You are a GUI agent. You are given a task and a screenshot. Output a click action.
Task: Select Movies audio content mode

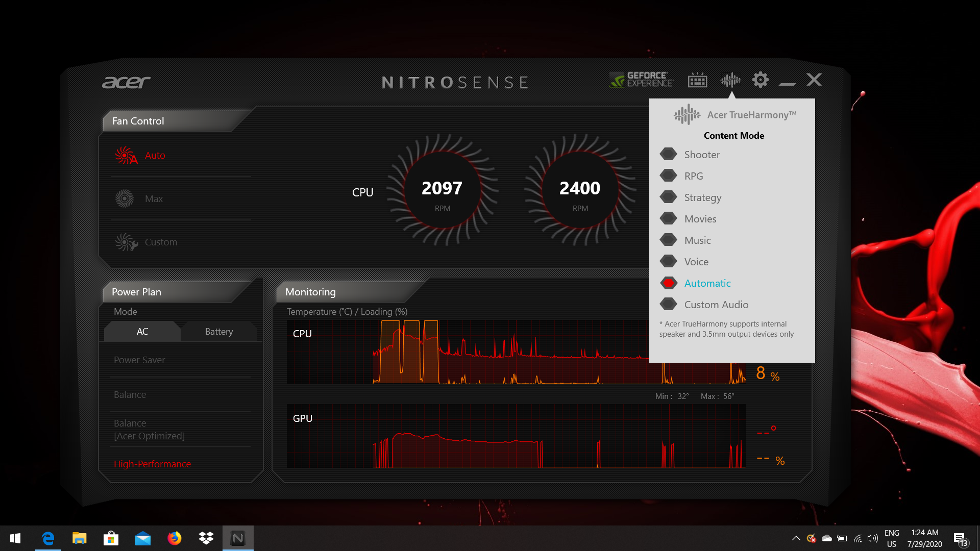[x=700, y=219]
